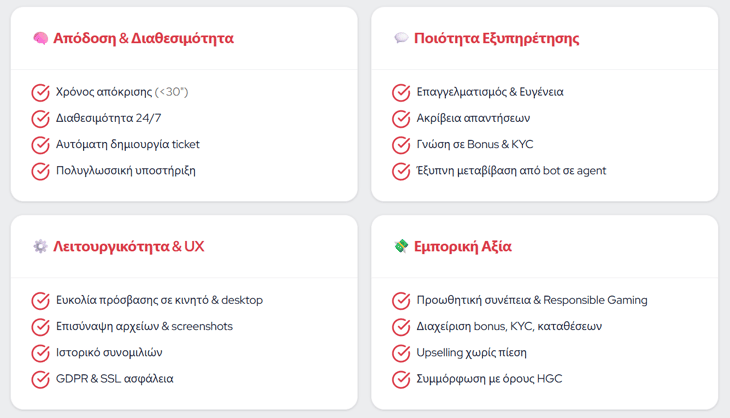Select the Ποιότητα Εξυπηρέτησης heading
Image resolution: width=730 pixels, height=418 pixels.
coord(498,39)
